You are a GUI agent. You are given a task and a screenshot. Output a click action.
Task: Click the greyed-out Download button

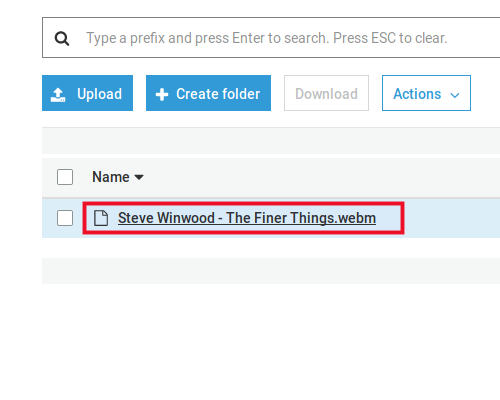click(326, 93)
